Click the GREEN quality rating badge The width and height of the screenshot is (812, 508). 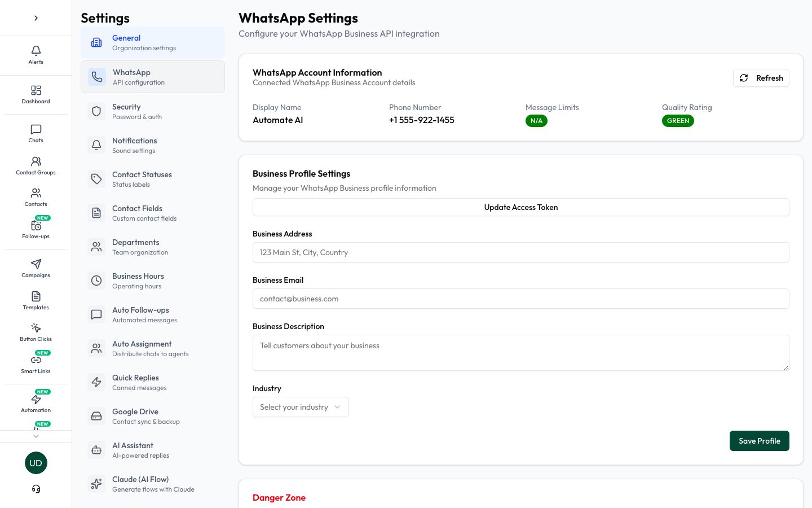click(x=678, y=121)
